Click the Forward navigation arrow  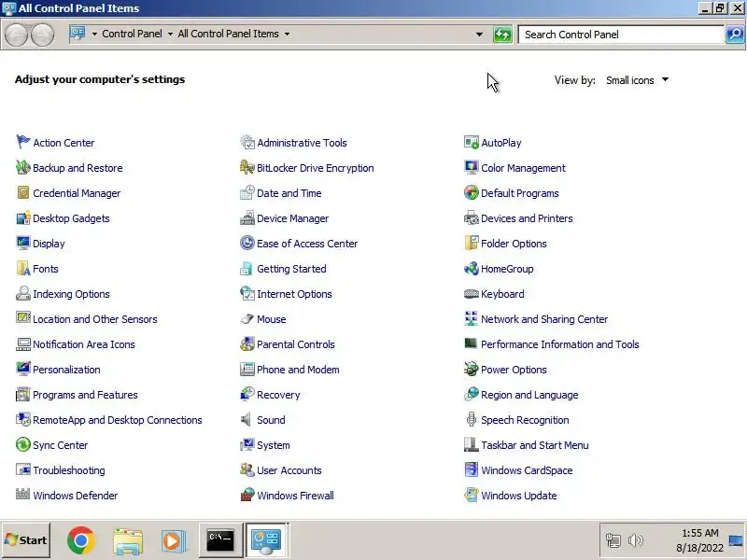pyautogui.click(x=42, y=35)
